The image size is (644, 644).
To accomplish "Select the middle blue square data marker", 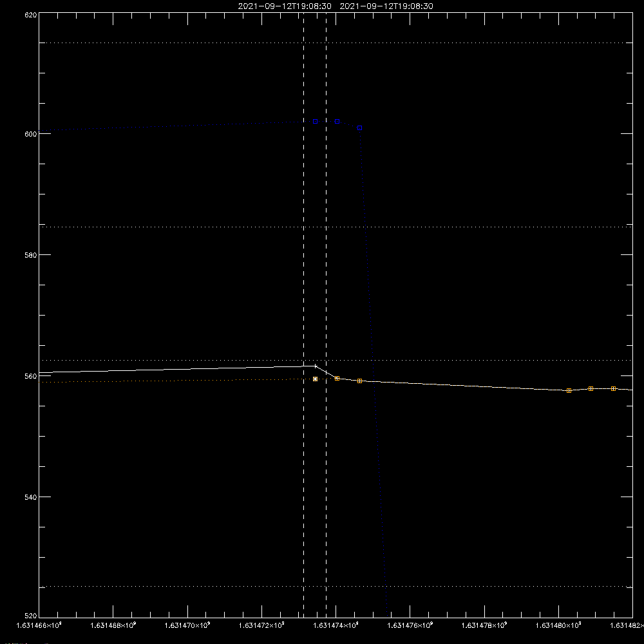I will (337, 122).
